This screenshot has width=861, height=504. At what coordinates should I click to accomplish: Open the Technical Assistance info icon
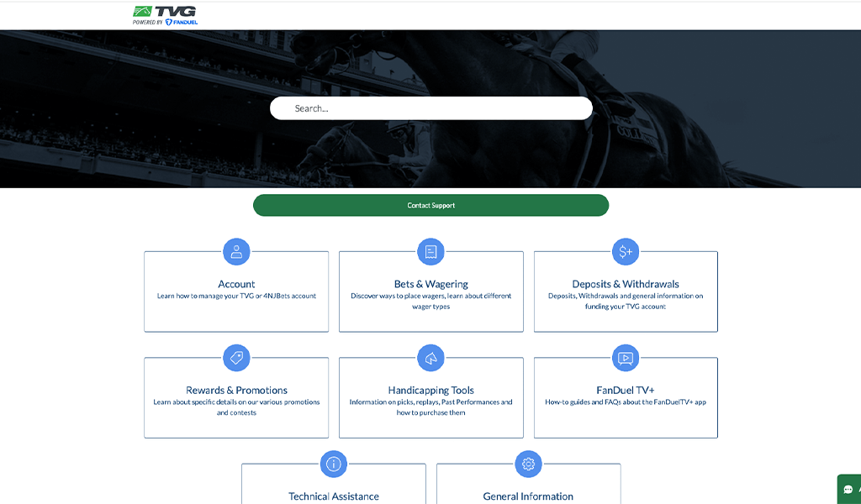coord(334,464)
